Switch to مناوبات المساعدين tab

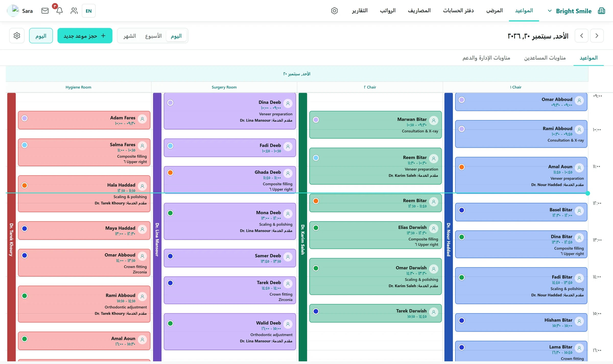click(545, 58)
